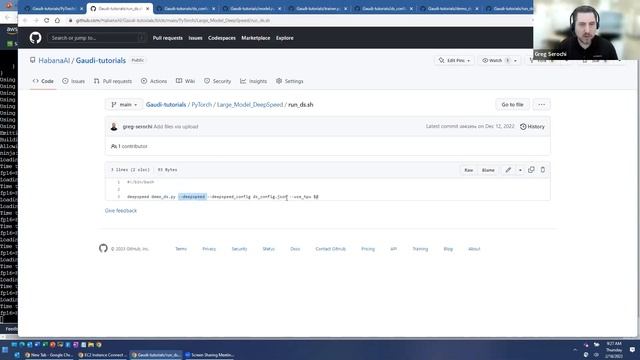Open the HabanaAI organization link
The width and height of the screenshot is (640, 360).
(x=54, y=60)
